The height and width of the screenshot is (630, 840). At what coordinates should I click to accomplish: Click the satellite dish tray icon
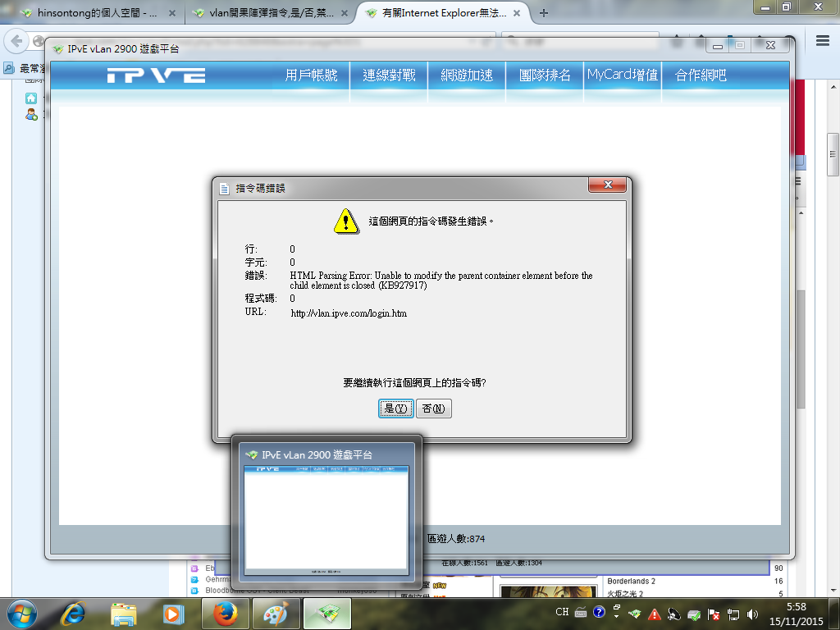[674, 614]
